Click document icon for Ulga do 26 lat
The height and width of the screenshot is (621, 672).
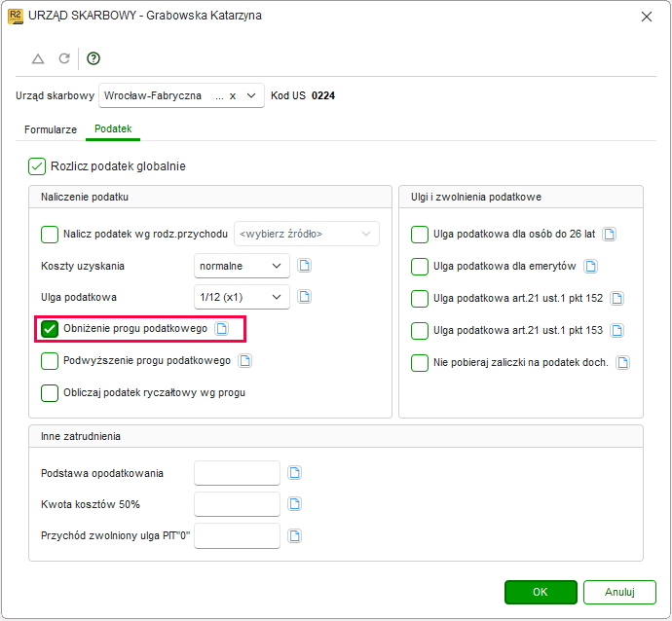click(609, 235)
